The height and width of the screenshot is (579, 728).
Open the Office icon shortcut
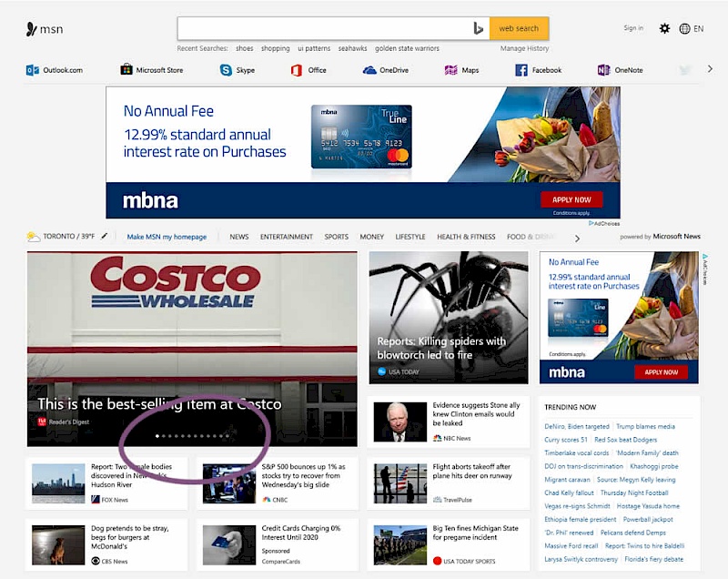(x=297, y=70)
